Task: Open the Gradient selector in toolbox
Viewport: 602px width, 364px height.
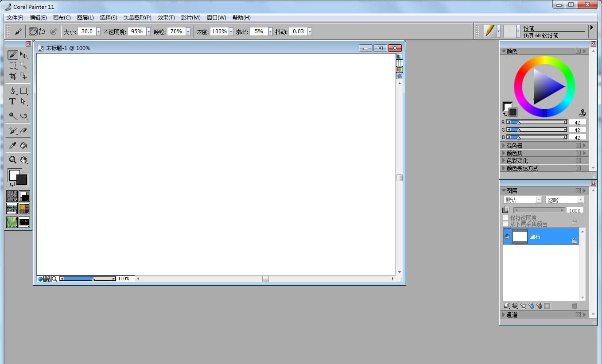Action: 24,196
